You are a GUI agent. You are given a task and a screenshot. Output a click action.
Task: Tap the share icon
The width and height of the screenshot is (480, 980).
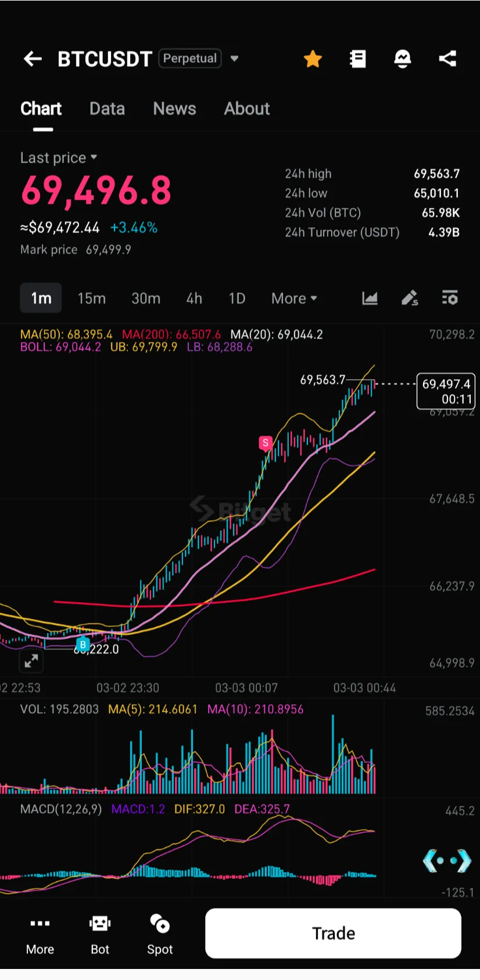tap(447, 59)
